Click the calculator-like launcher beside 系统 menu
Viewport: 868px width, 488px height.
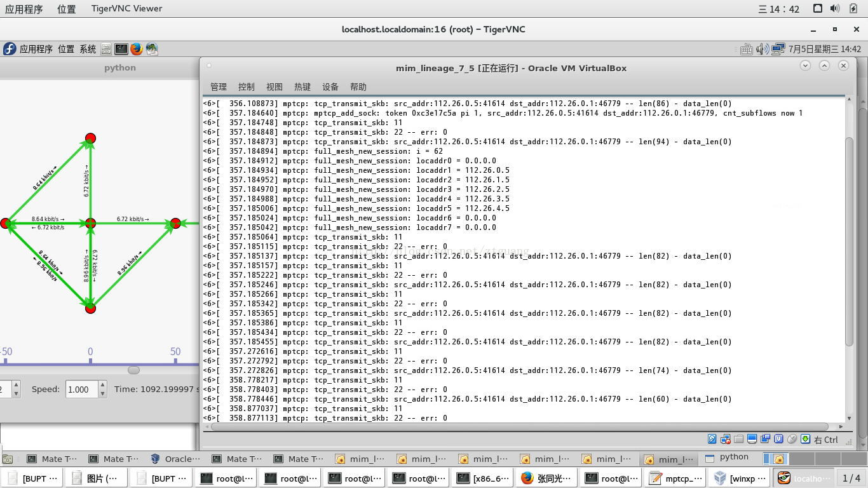coord(106,49)
